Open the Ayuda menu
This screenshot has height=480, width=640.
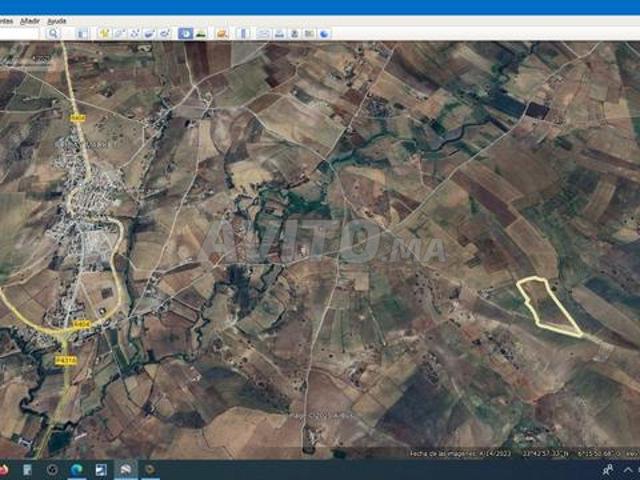pyautogui.click(x=57, y=20)
